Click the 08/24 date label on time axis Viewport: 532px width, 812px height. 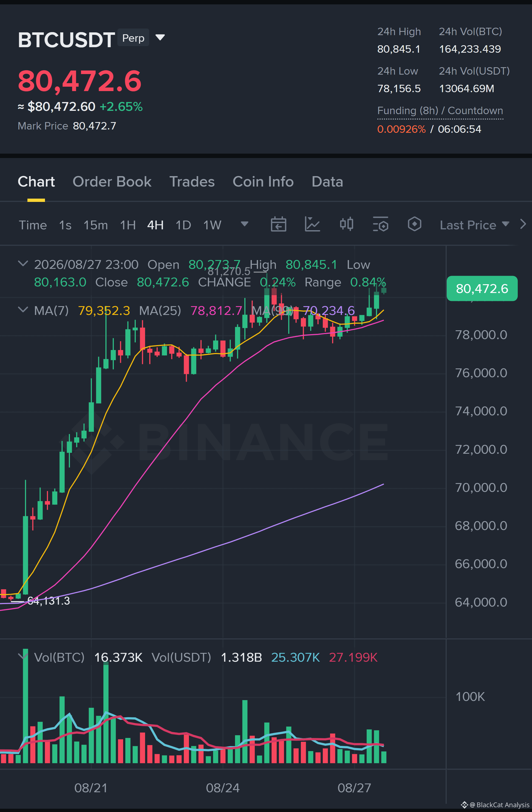coord(223,788)
